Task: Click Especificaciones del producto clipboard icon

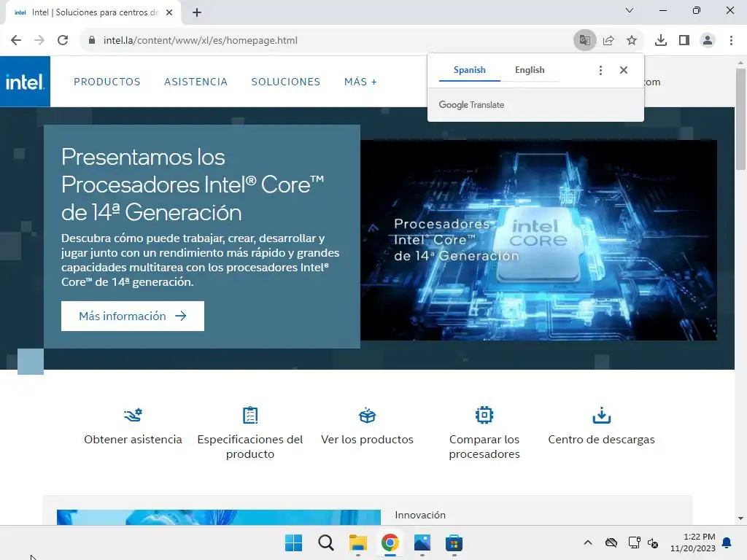Action: [x=250, y=415]
